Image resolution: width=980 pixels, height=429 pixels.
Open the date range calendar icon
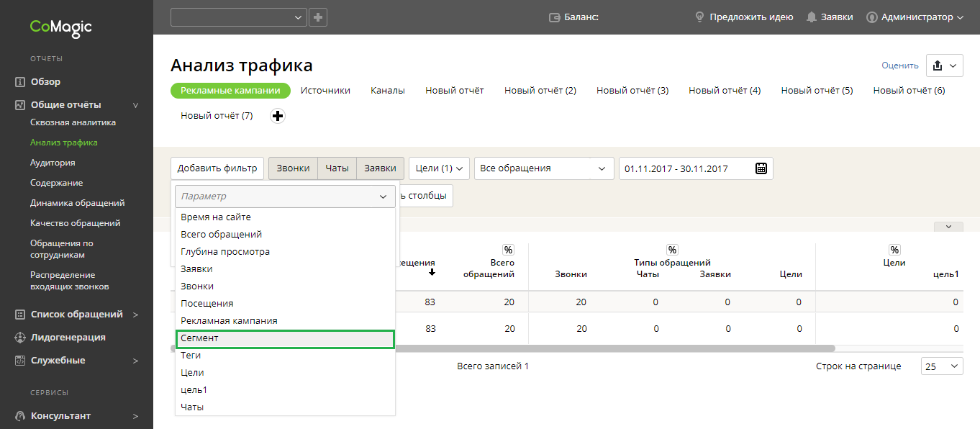click(x=761, y=168)
